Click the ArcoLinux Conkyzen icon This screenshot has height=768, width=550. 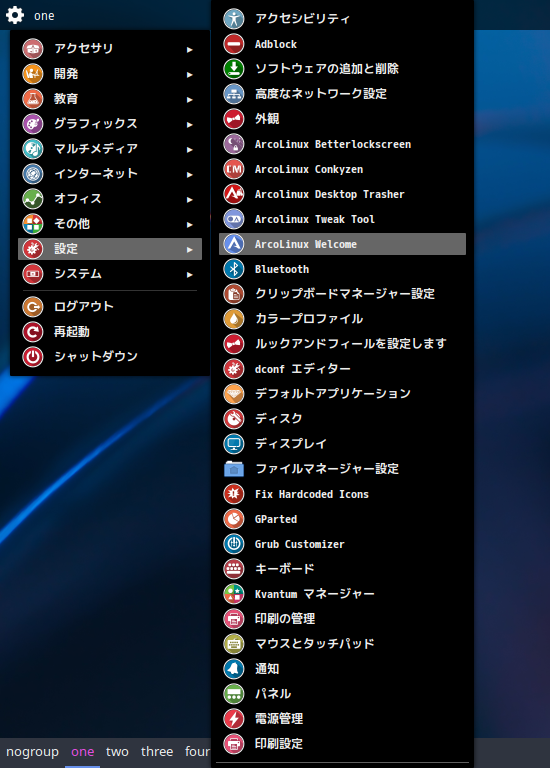234,169
